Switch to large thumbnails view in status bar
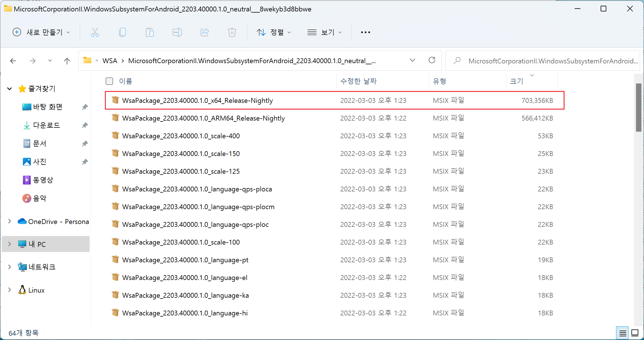 point(635,333)
